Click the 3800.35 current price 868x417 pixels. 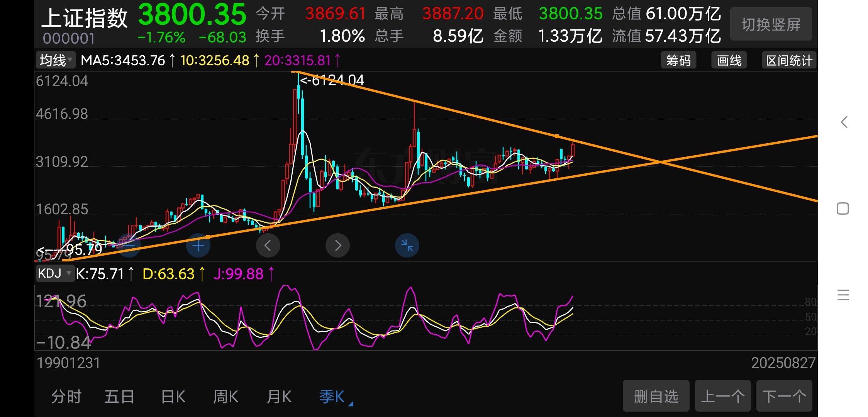pyautogui.click(x=192, y=14)
